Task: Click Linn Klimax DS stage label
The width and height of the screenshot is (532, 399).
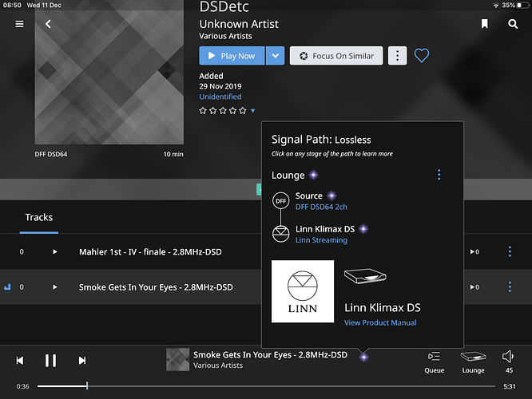Action: [324, 229]
